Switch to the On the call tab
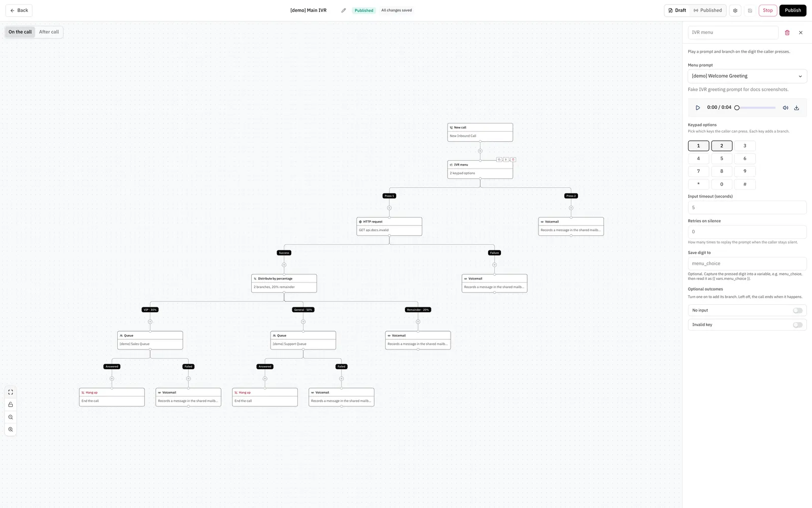The image size is (812, 508). 20,32
